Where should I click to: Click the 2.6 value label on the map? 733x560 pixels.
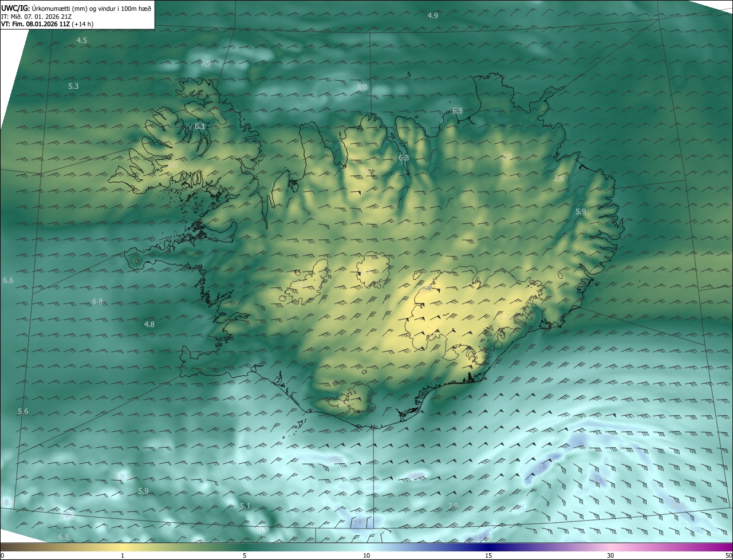pyautogui.click(x=559, y=179)
